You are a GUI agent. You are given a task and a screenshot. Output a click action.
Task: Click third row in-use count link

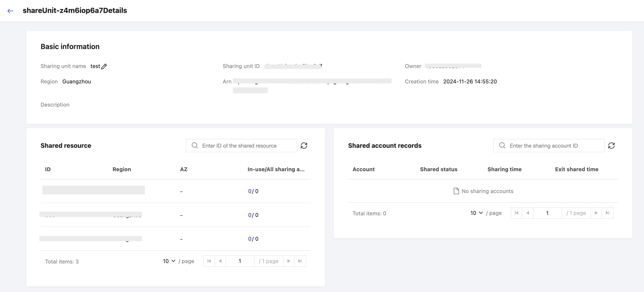[x=250, y=239]
